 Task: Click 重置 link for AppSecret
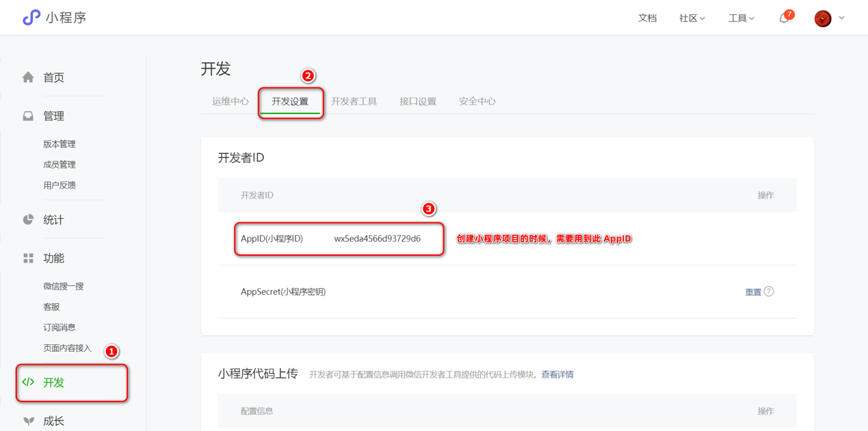(753, 292)
